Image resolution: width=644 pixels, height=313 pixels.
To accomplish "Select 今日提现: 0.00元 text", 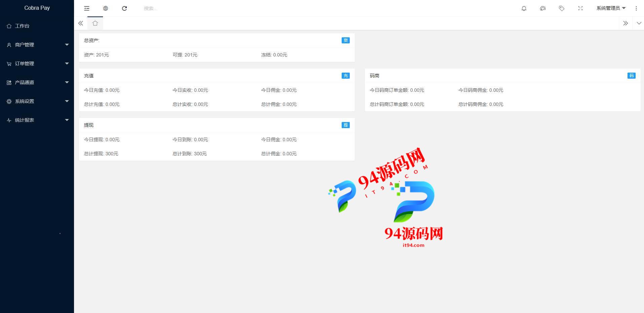I will click(x=102, y=140).
